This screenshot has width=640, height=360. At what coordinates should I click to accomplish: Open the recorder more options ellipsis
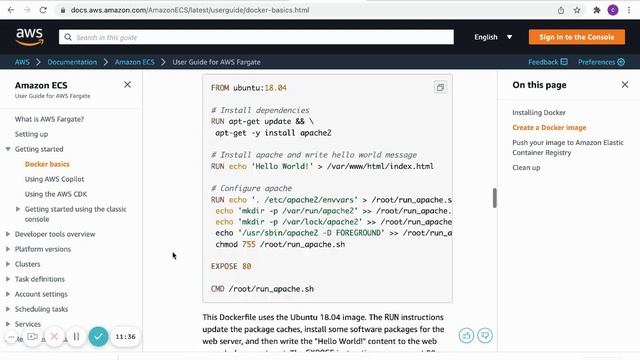(11, 337)
